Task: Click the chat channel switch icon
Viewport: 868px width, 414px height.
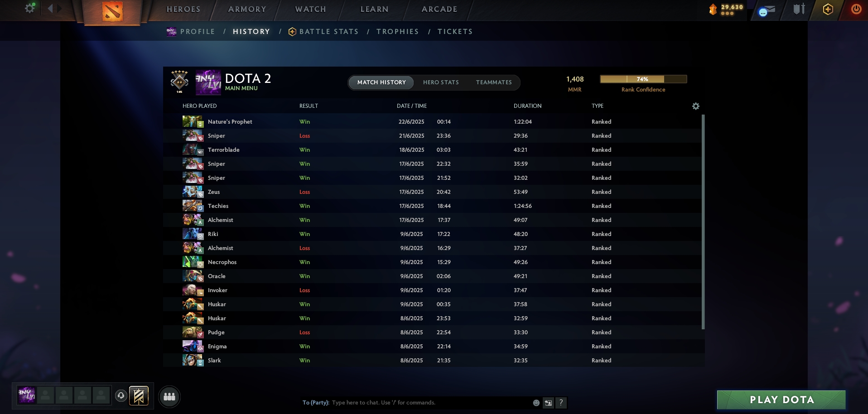Action: coord(549,403)
